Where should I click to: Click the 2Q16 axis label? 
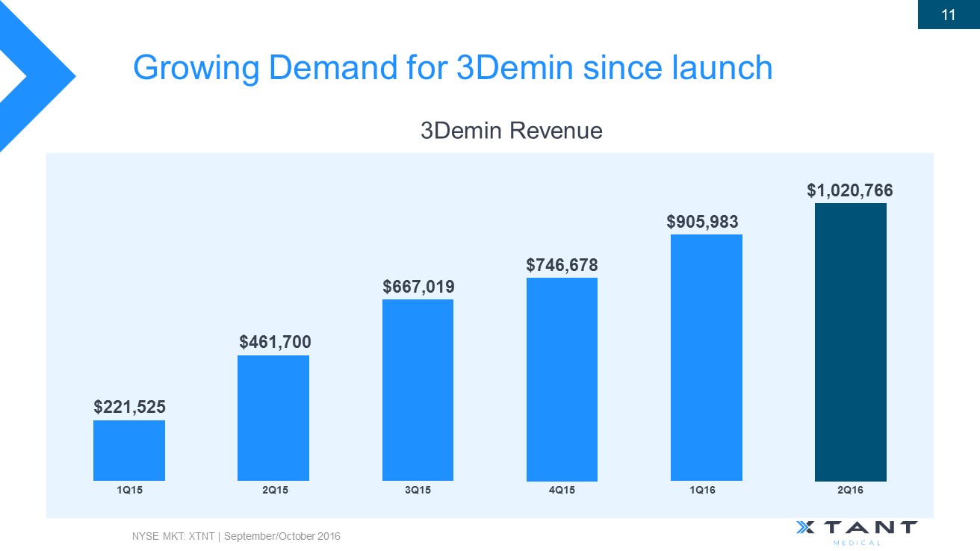click(x=850, y=491)
